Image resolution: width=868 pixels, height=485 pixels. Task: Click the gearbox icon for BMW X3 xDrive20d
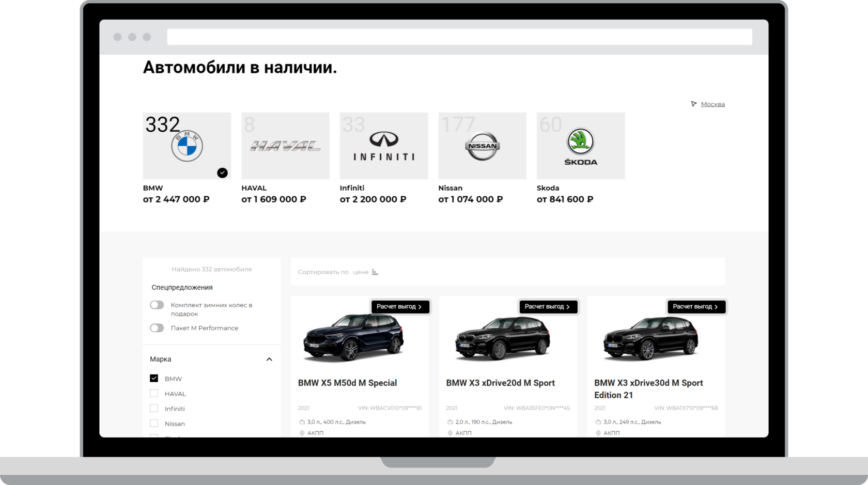tap(450, 433)
